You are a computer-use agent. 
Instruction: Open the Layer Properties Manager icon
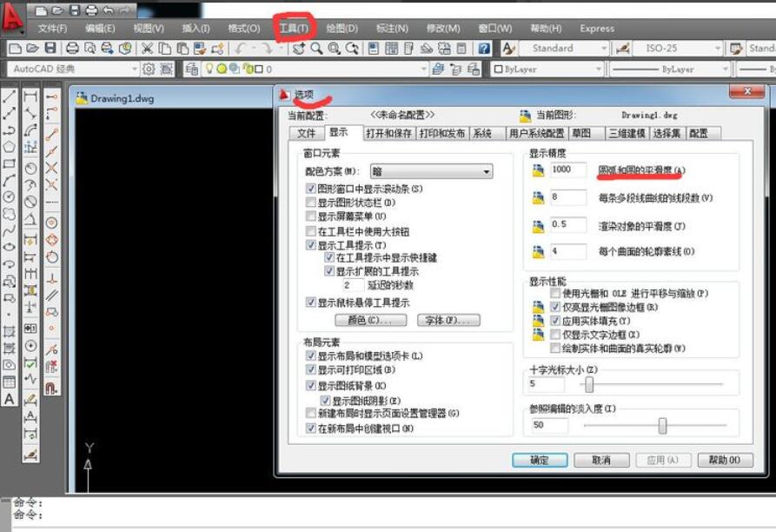click(192, 70)
